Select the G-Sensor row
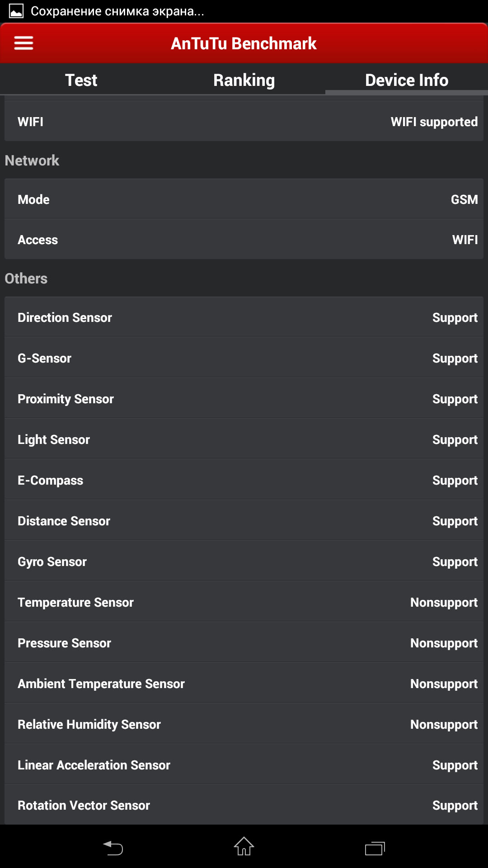Viewport: 488px width, 868px height. pos(244,358)
